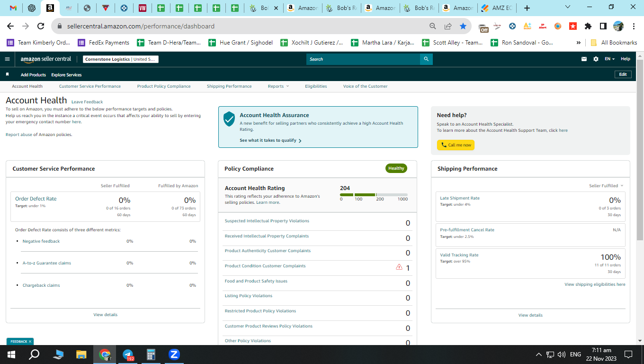Click the red star extension icon
644x364 pixels.
tap(573, 26)
